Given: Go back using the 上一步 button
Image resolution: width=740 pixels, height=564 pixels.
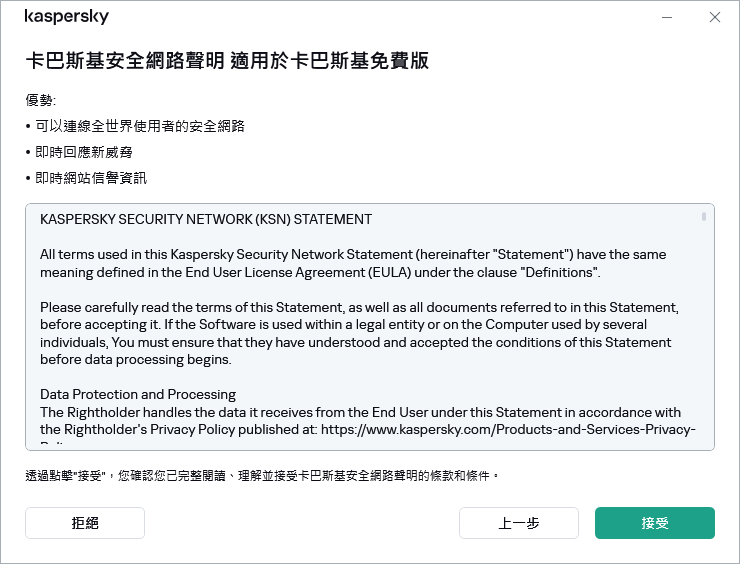Looking at the screenshot, I should click(519, 523).
